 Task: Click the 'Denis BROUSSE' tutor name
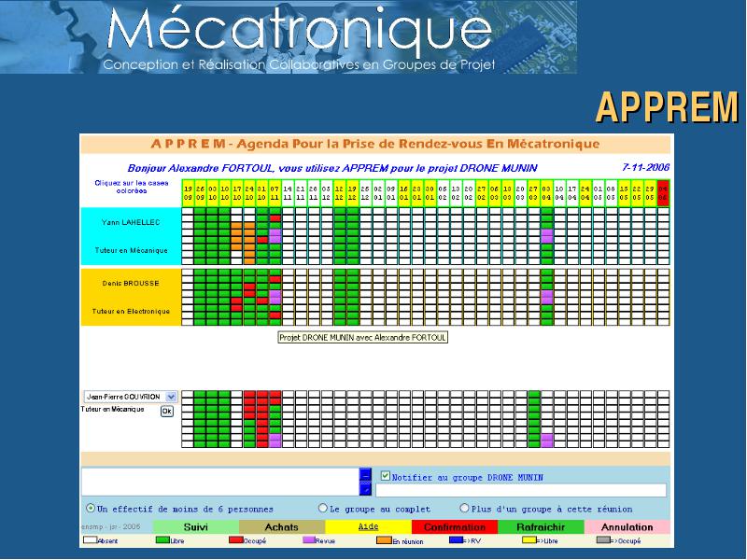click(131, 284)
